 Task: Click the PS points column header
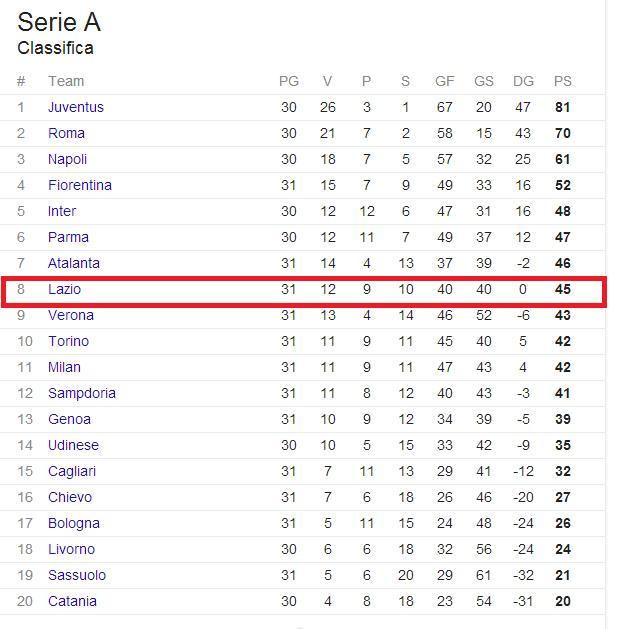(x=562, y=81)
